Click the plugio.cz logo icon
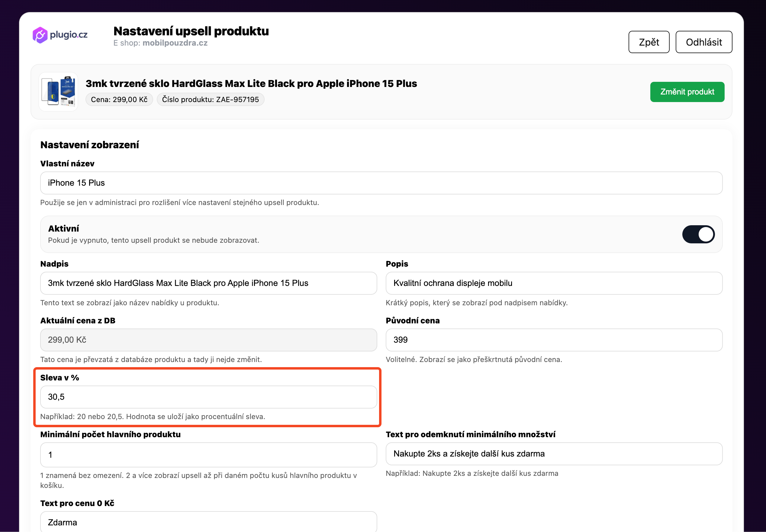 pyautogui.click(x=40, y=35)
